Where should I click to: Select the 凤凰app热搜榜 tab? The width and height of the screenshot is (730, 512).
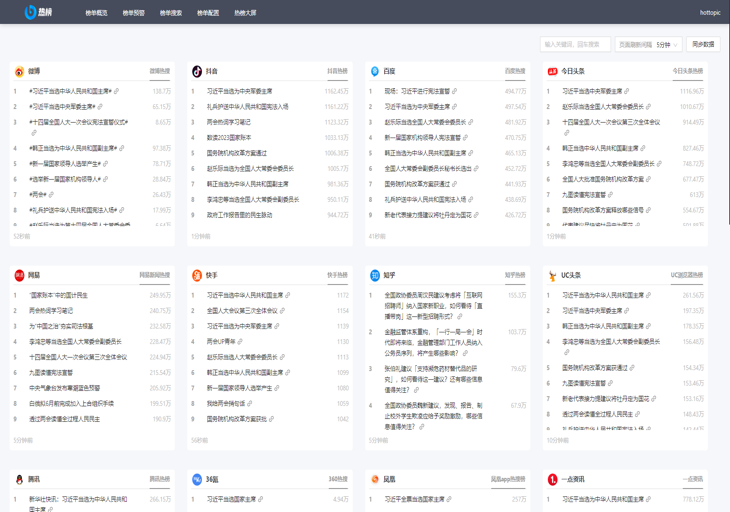tap(508, 479)
